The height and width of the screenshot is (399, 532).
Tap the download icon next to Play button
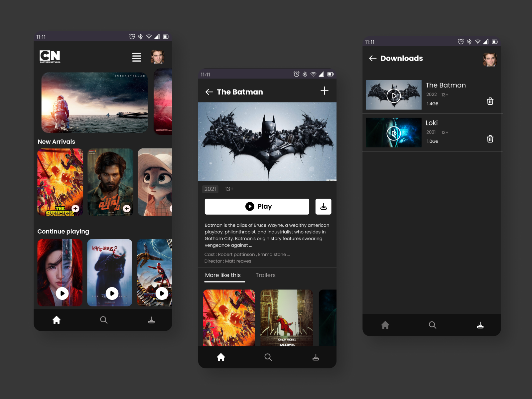323,206
